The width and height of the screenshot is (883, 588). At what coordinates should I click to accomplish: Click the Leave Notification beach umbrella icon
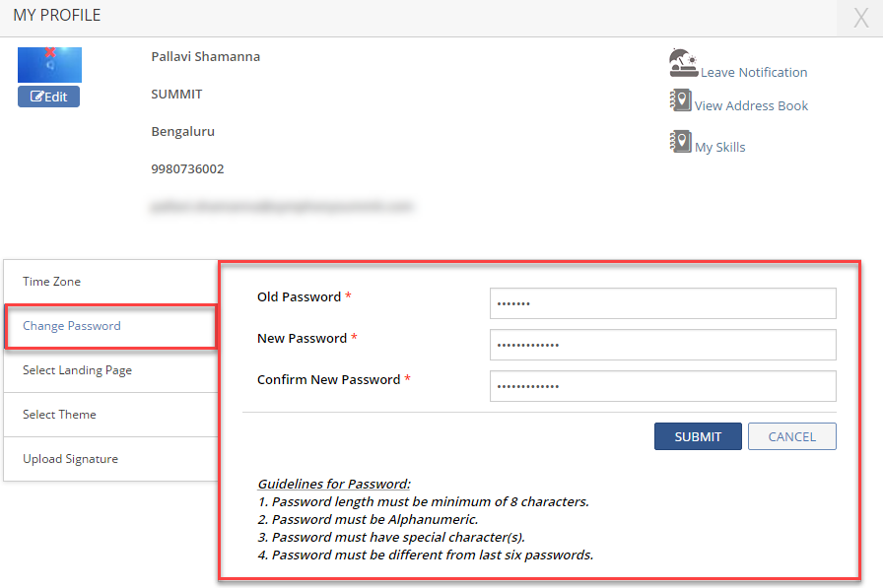pyautogui.click(x=683, y=63)
